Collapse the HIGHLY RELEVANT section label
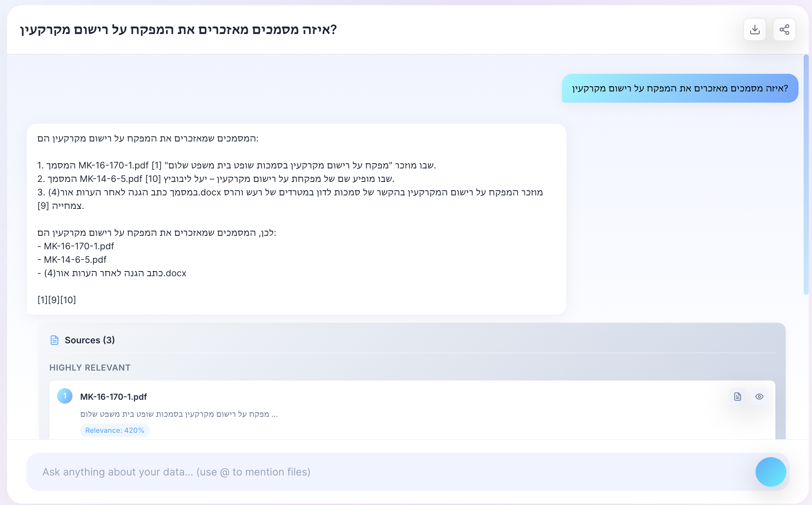Image resolution: width=812 pixels, height=505 pixels. [90, 368]
